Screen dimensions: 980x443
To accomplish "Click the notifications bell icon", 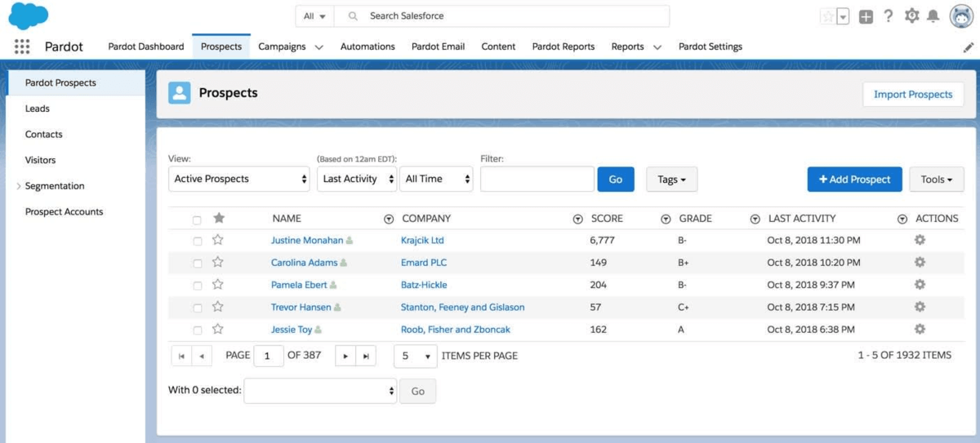I will point(933,16).
